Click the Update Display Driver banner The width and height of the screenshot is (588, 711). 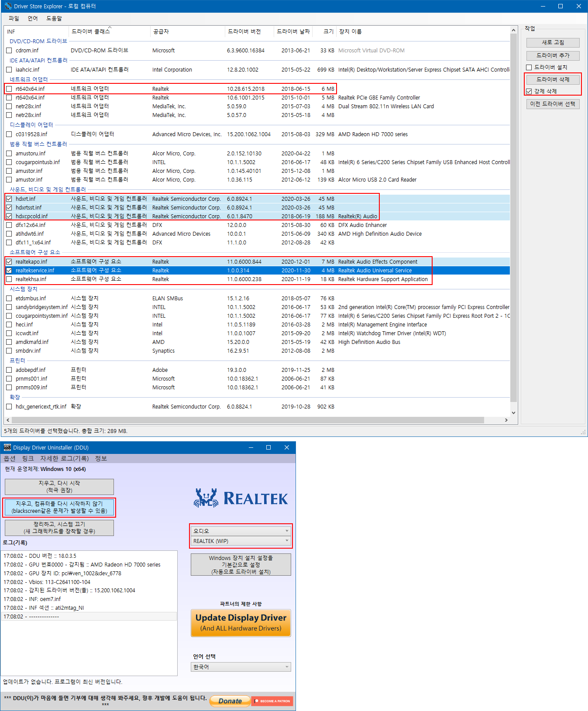241,623
